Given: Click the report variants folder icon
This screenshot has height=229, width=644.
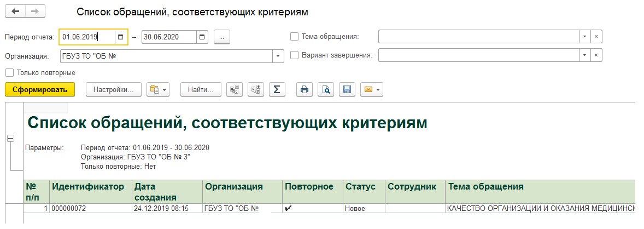Looking at the screenshot, I should point(155,89).
